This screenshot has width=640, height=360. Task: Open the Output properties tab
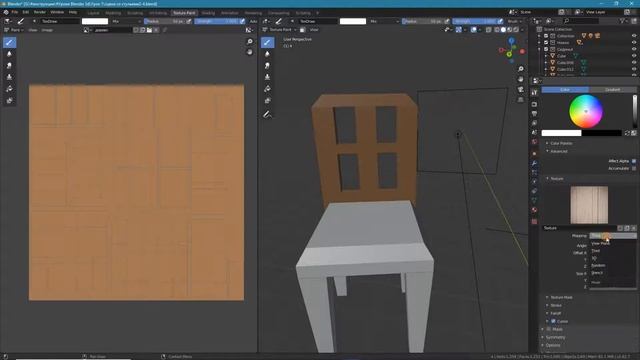[x=534, y=113]
